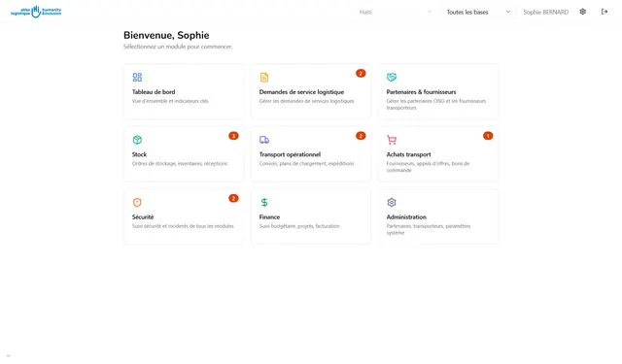Click 'Vue d'ensemble et indicateurs clés' description
Screen dimensions: 622x364
coord(170,101)
